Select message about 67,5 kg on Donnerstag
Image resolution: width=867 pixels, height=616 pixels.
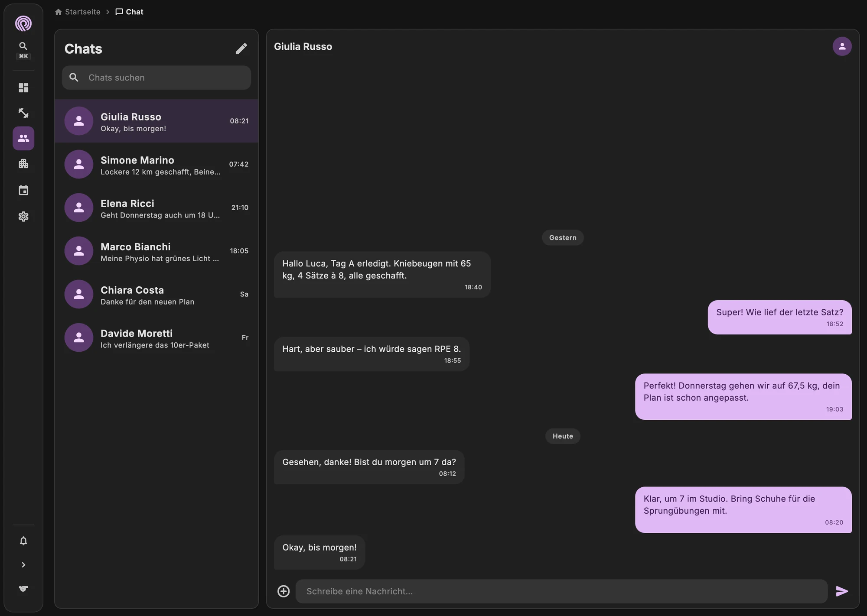(x=743, y=397)
